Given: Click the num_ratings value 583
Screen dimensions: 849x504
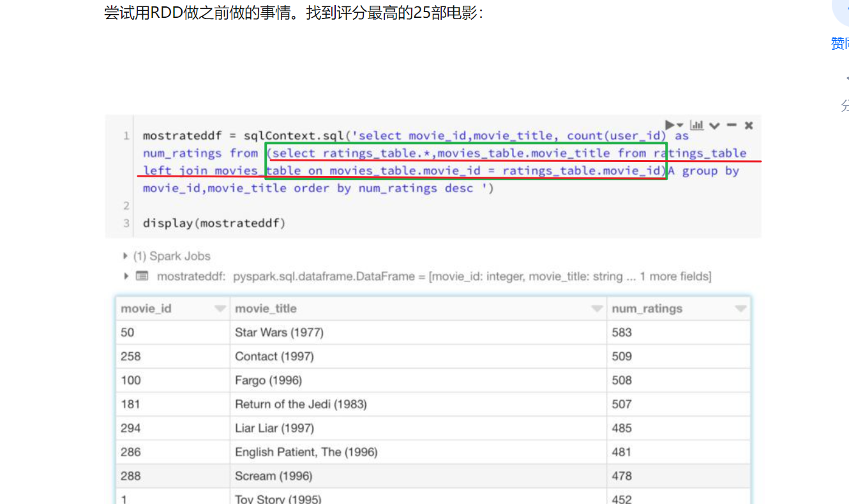Looking at the screenshot, I should 621,332.
